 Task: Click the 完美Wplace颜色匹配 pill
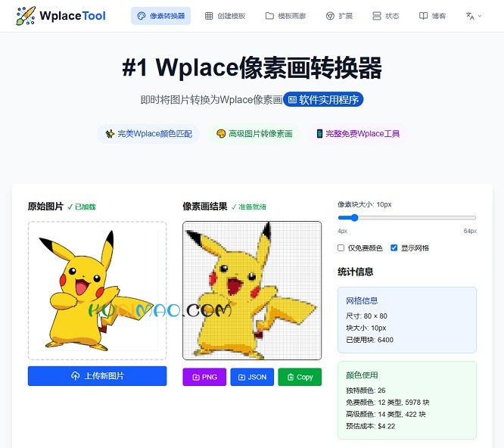coord(149,134)
